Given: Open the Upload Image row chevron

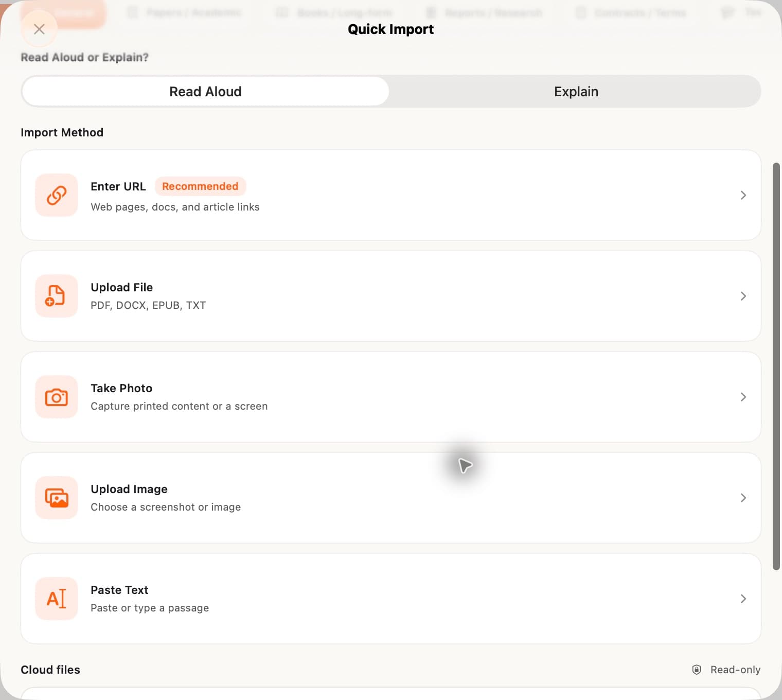Looking at the screenshot, I should pyautogui.click(x=743, y=498).
